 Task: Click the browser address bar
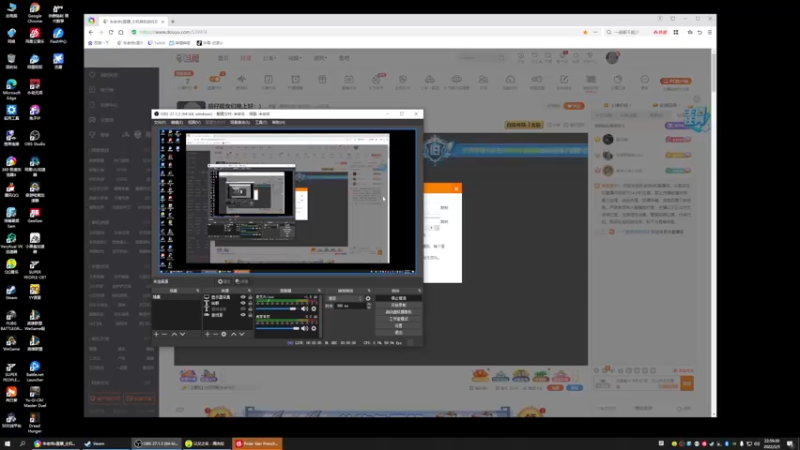tap(357, 32)
